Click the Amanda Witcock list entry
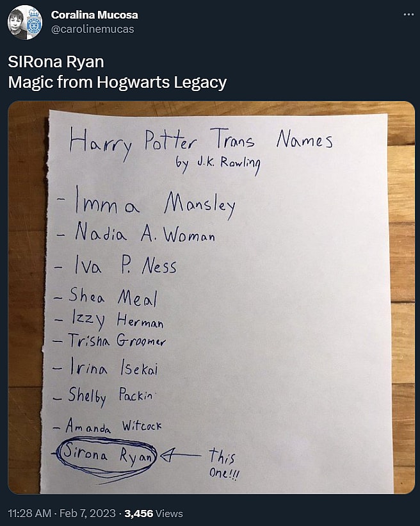 click(x=112, y=425)
